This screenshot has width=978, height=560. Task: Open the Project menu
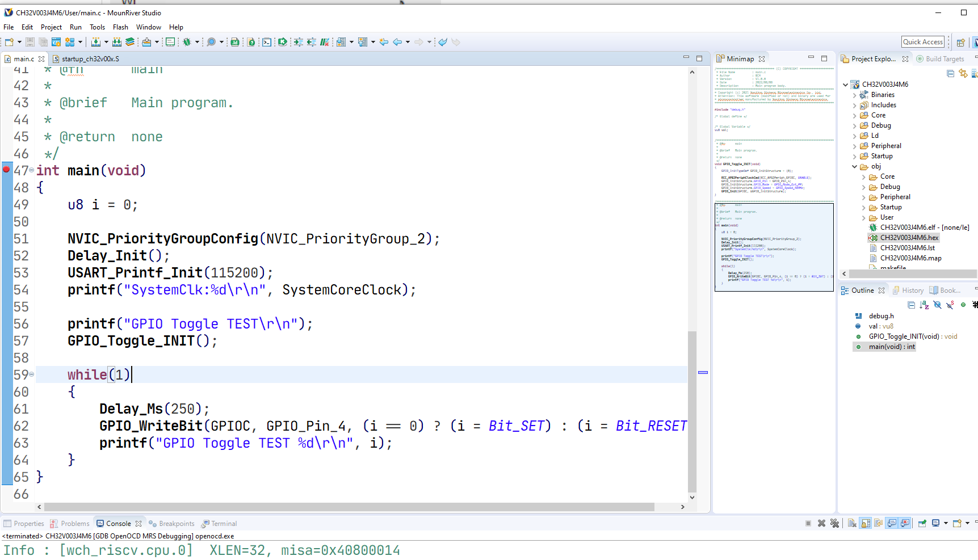click(x=51, y=27)
